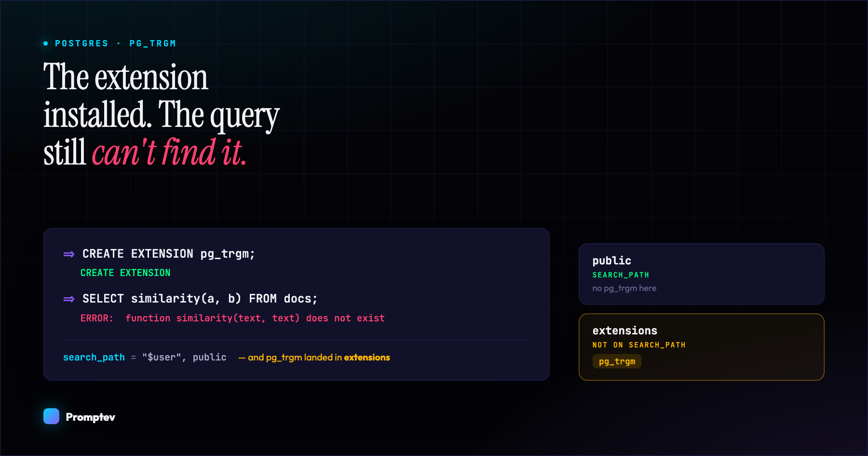Click the bold extensions word in note
The width and height of the screenshot is (868, 456).
367,357
